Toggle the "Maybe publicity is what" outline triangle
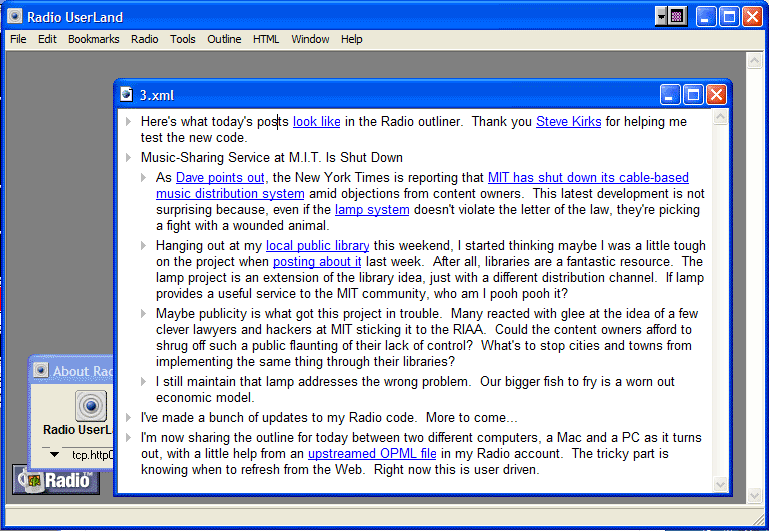The width and height of the screenshot is (769, 531). pyautogui.click(x=144, y=313)
